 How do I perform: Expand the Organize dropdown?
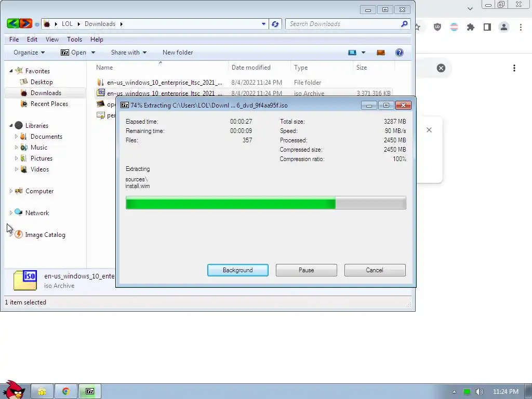(x=29, y=52)
